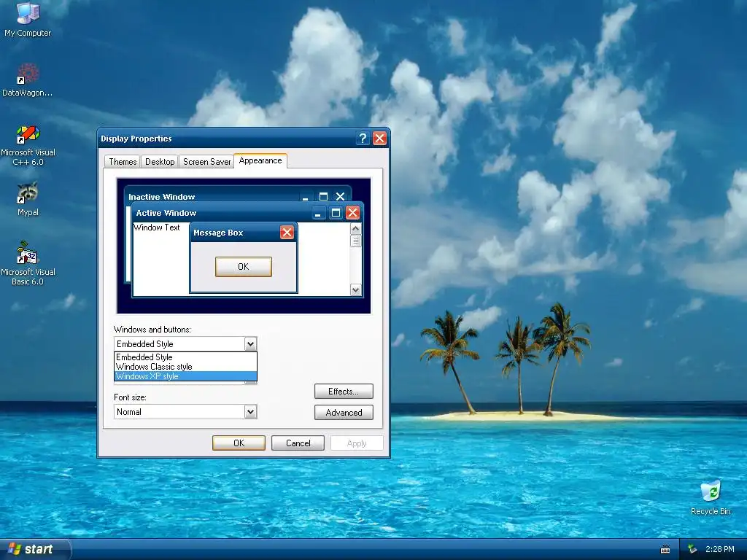The image size is (747, 560).
Task: Click the 2:28 PM clock
Action: (719, 550)
